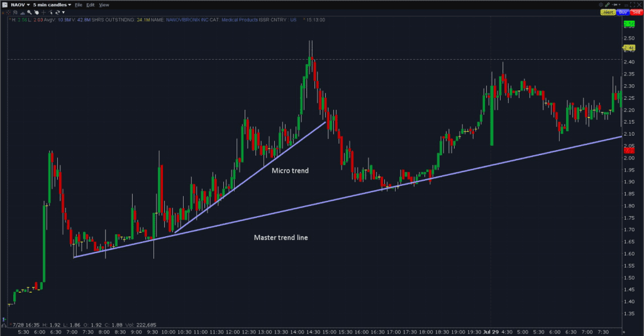Click the refresh chart icon
The width and height of the screenshot is (644, 336).
pyautogui.click(x=57, y=13)
